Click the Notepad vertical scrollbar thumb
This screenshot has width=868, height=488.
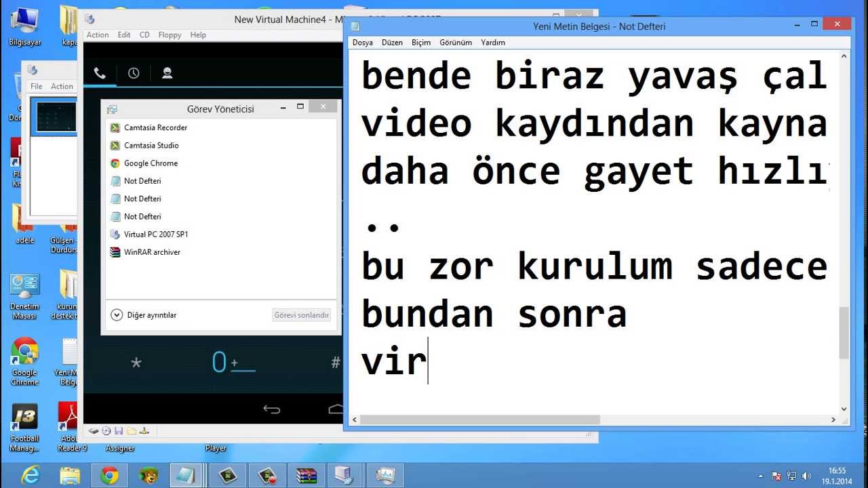click(x=844, y=333)
